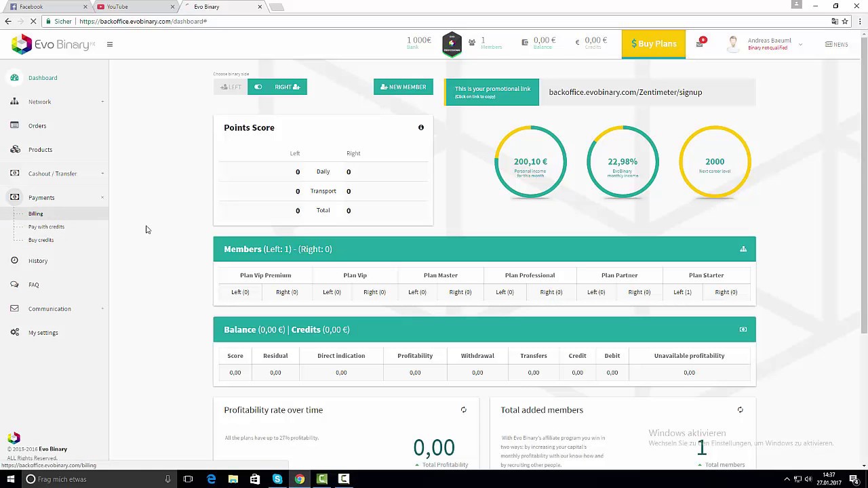Click the Buy Plans button
Image resolution: width=868 pixels, height=488 pixels.
[x=654, y=44]
